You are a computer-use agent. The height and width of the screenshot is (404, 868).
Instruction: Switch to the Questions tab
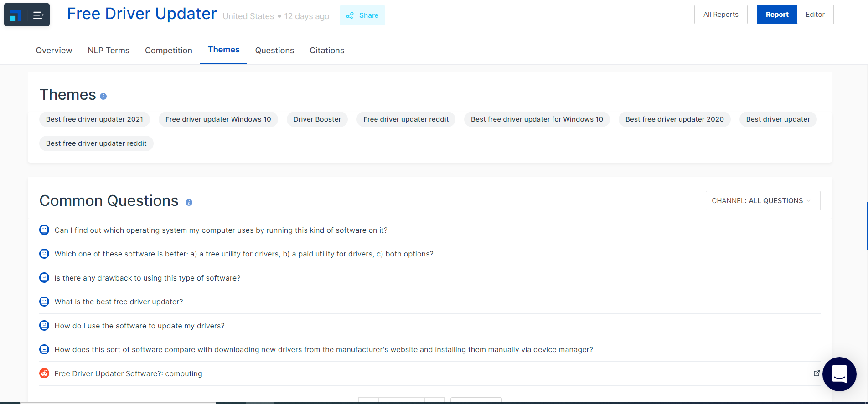274,51
